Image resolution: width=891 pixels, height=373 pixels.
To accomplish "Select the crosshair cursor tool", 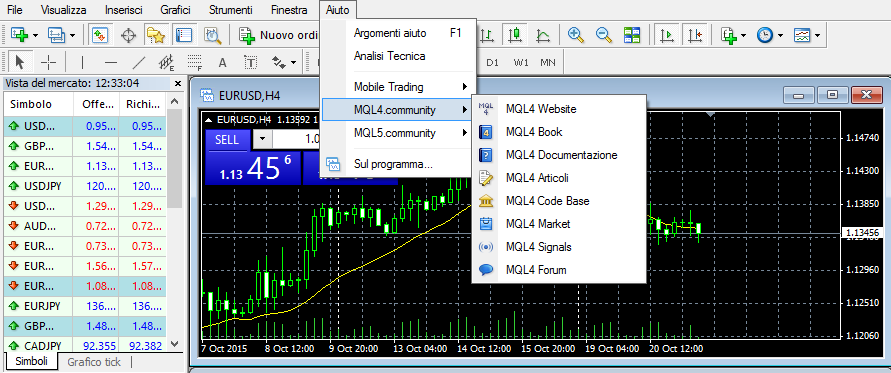I will 49,62.
